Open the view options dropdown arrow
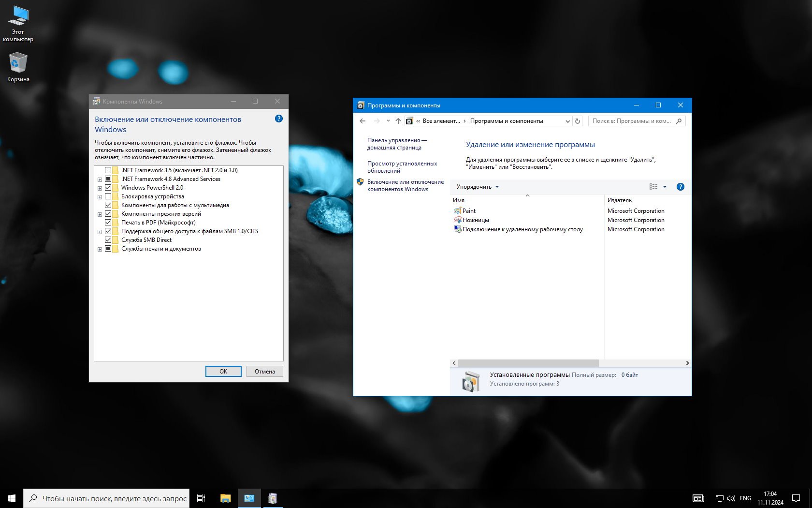 point(665,187)
